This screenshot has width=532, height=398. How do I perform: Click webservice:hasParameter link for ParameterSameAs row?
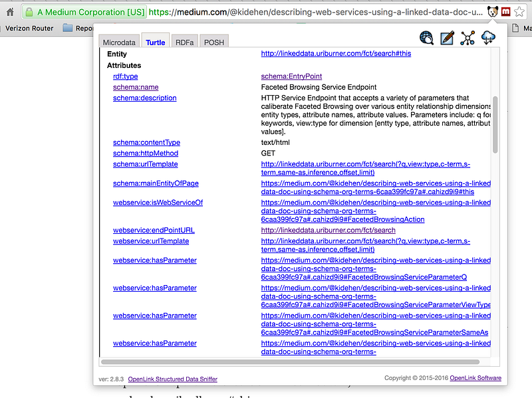pyautogui.click(x=155, y=316)
